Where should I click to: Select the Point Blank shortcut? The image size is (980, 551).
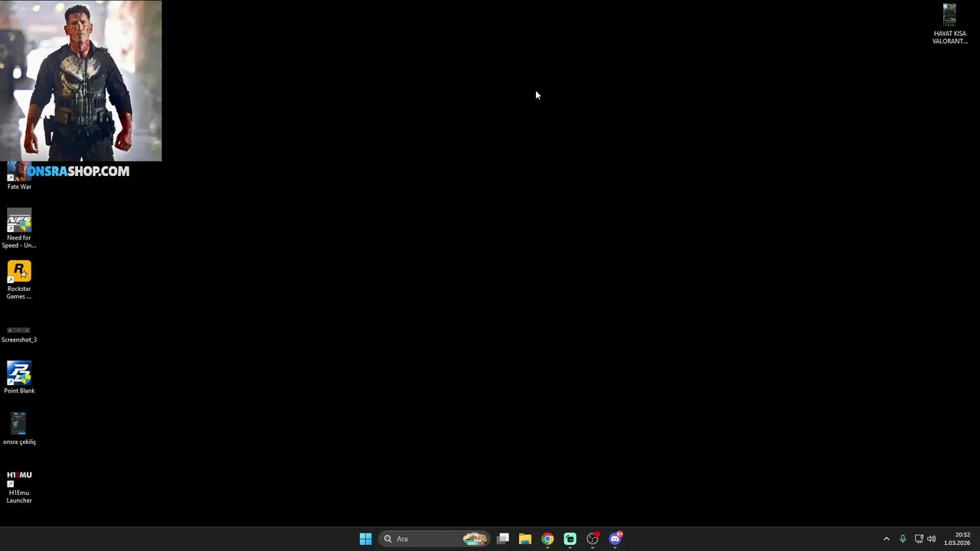19,378
